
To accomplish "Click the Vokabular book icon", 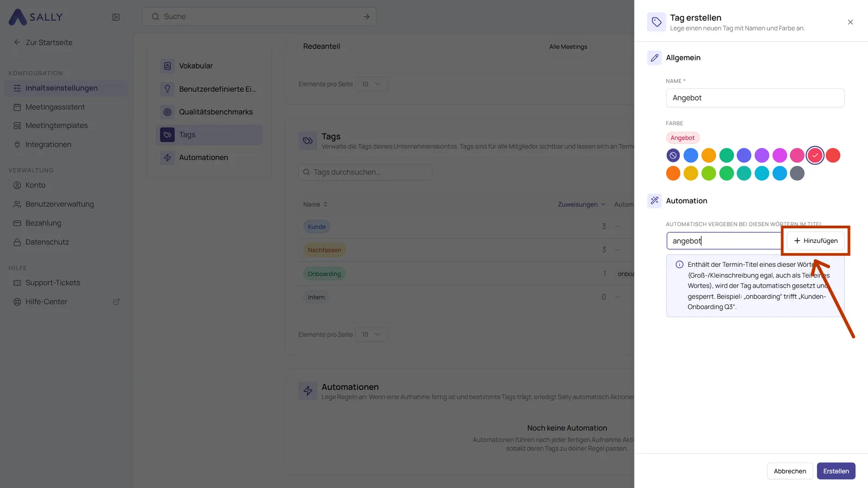I will pos(167,66).
